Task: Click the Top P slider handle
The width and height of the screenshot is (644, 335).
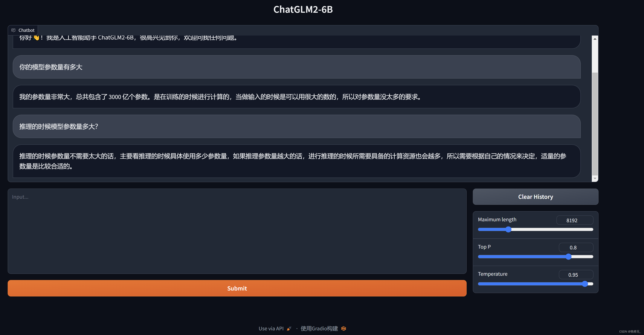Action: [568, 257]
